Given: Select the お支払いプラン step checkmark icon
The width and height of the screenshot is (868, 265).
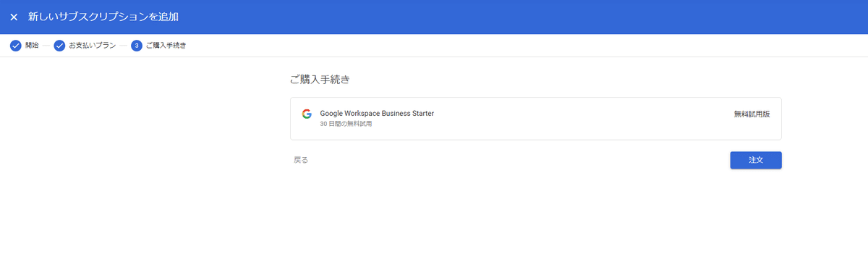Looking at the screenshot, I should tap(59, 46).
